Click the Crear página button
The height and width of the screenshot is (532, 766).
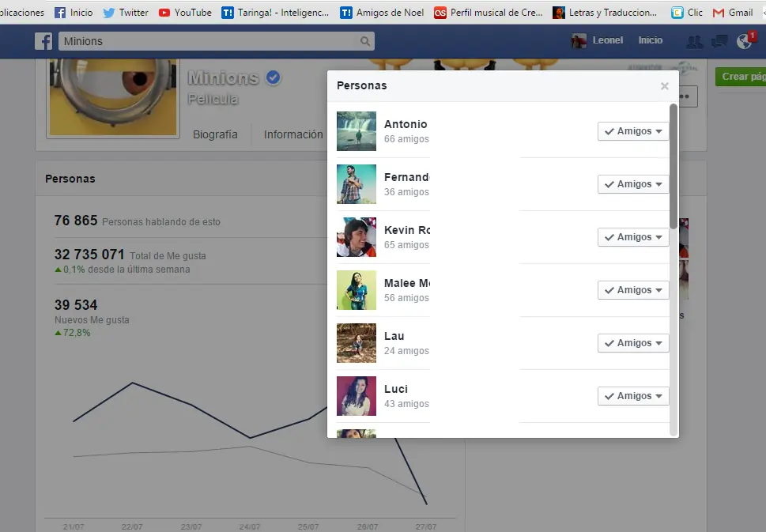coord(741,77)
